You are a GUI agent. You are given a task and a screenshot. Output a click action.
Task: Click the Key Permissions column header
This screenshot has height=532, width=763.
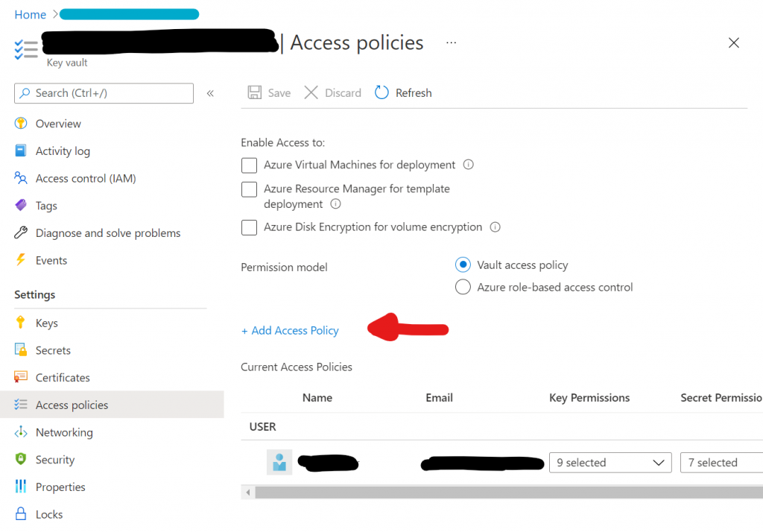coord(589,398)
